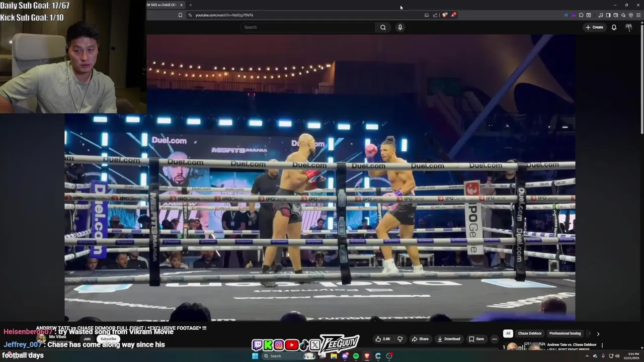644x362 pixels.
Task: Select the Professional boxing filter chip
Action: (565, 333)
